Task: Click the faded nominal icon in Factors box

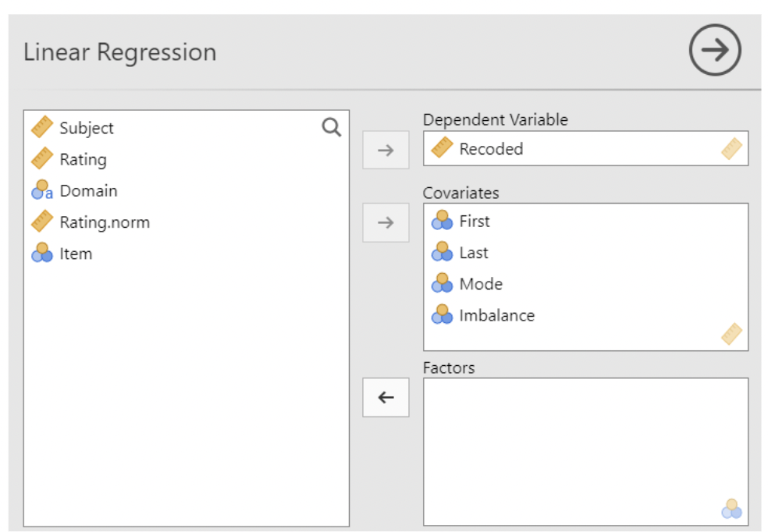Action: (x=731, y=509)
